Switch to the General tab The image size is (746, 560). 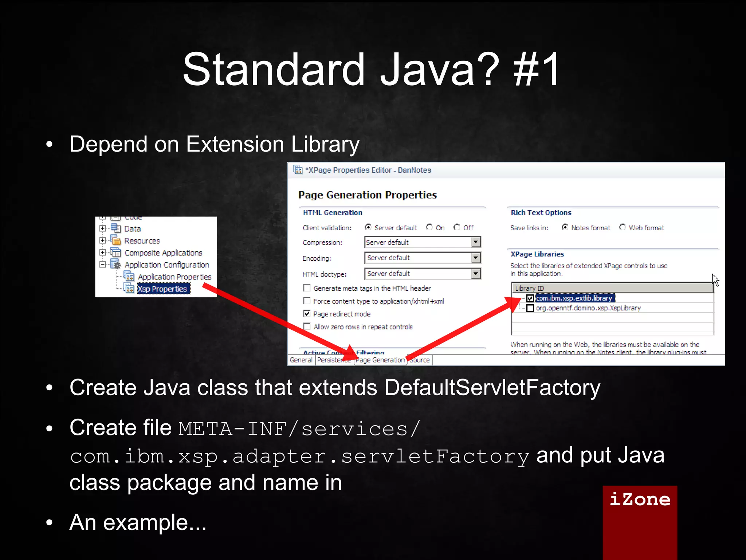click(x=301, y=360)
